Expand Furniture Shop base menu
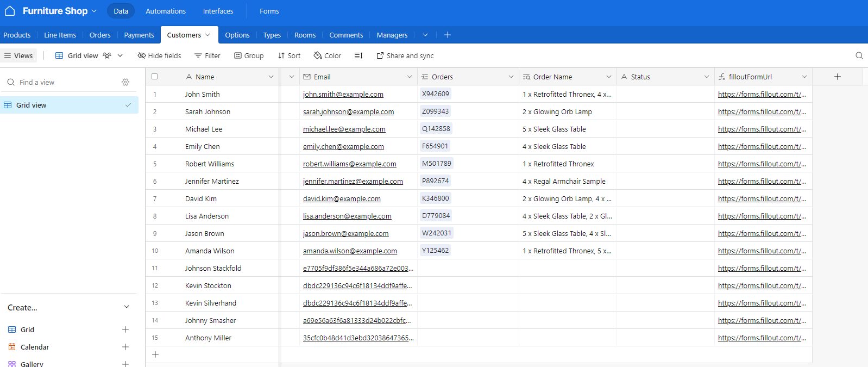The image size is (868, 367). [94, 11]
